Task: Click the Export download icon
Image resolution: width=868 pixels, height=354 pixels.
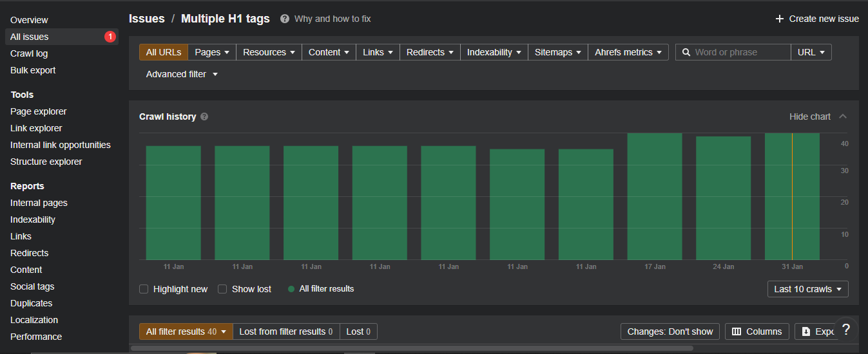Action: pos(806,331)
